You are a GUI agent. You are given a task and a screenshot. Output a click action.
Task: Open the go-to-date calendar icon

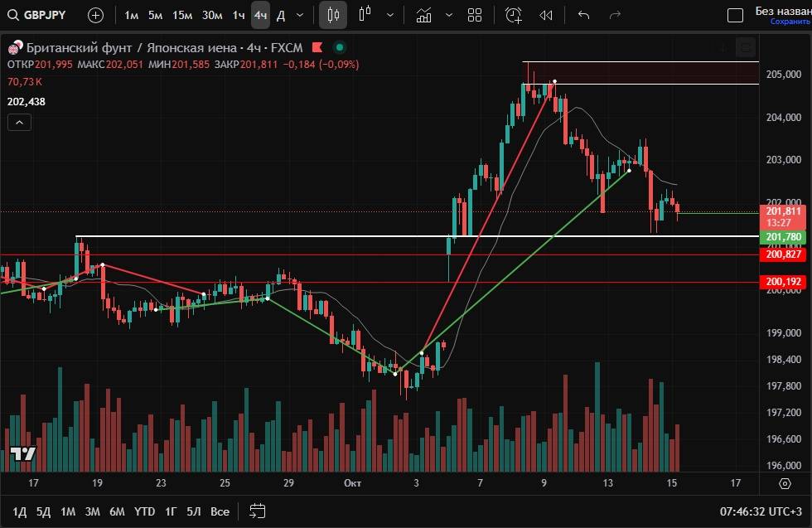pos(258,511)
